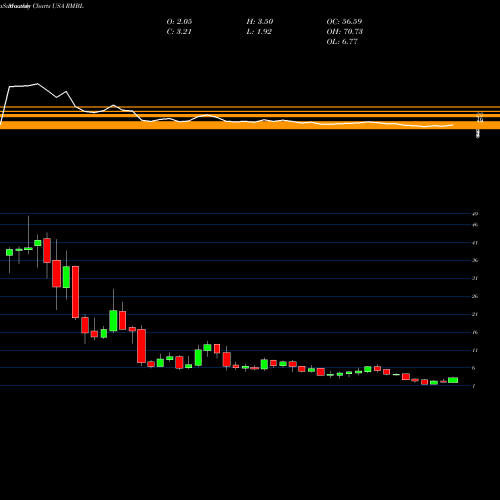
Task: Click the Charts USA RMBL title text
Action: (58, 6)
